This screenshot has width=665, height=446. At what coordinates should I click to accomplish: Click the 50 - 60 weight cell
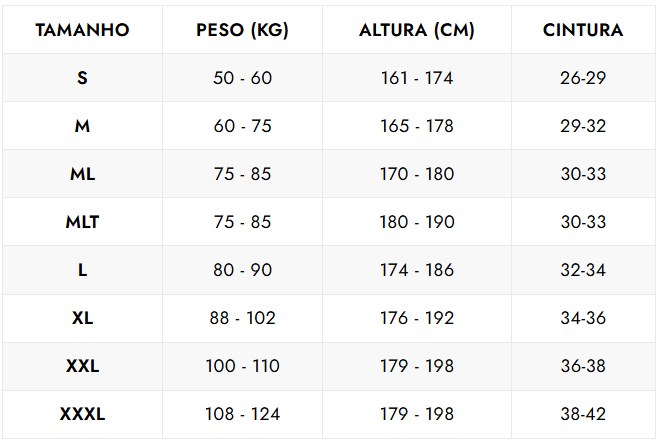(242, 78)
